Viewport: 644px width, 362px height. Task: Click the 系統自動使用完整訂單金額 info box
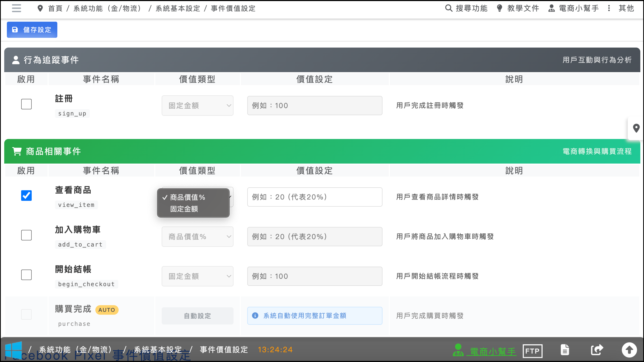tap(315, 316)
